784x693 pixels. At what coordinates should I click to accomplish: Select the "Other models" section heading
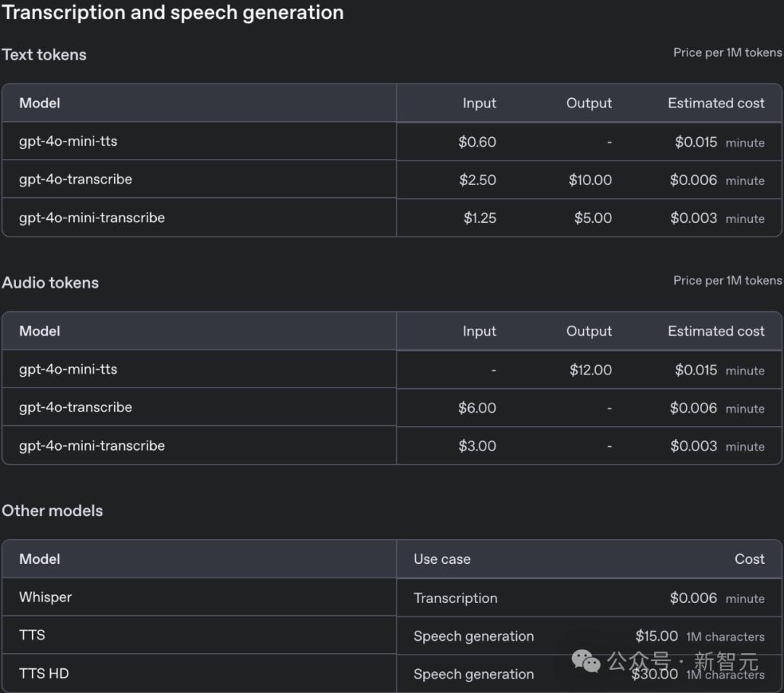click(52, 511)
